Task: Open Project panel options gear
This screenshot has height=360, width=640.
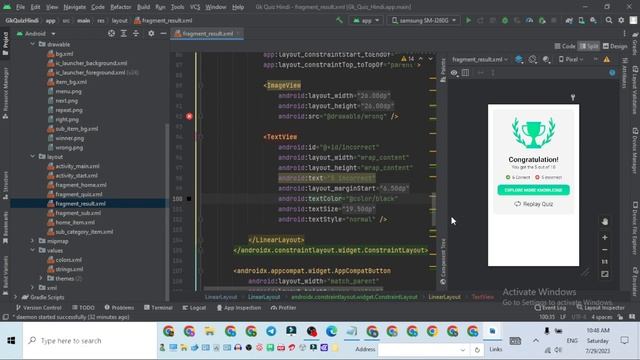Action: (151, 33)
